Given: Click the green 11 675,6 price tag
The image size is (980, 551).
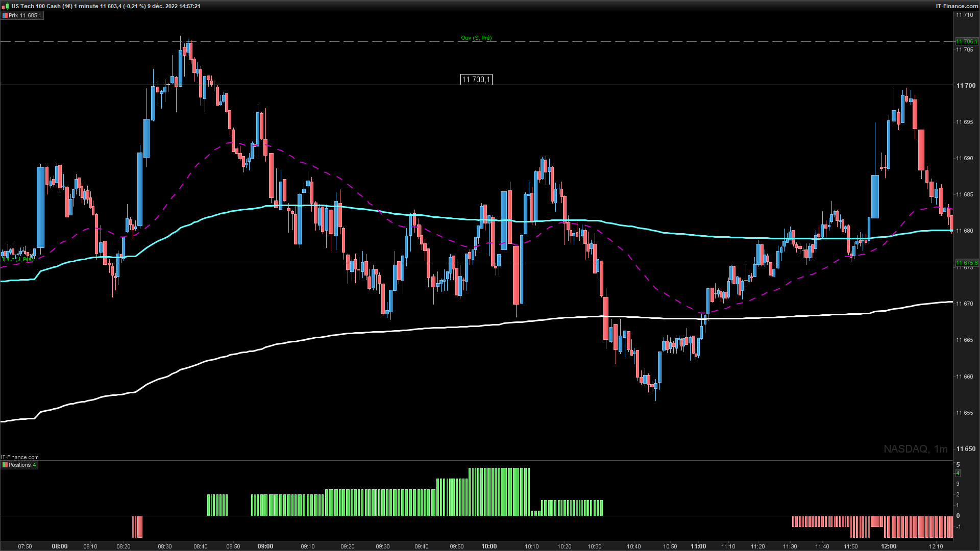Looking at the screenshot, I should point(966,263).
